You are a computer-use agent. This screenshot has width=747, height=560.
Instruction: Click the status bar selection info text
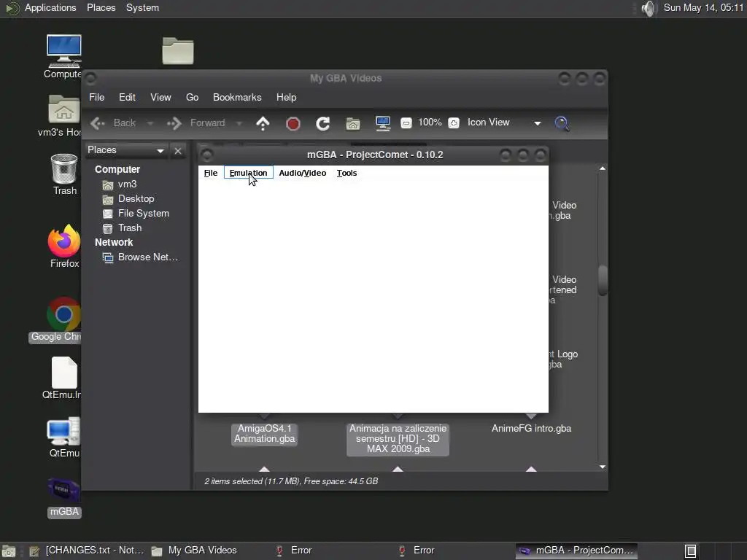(291, 481)
